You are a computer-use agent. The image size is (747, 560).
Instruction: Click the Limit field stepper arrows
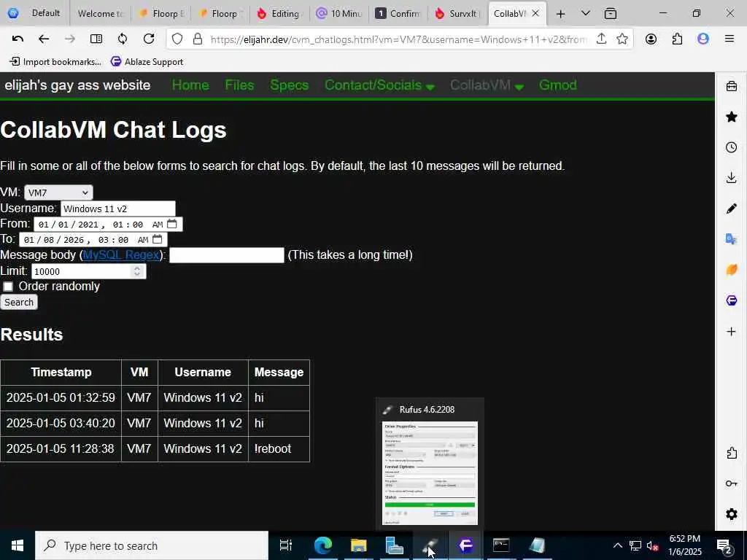137,271
